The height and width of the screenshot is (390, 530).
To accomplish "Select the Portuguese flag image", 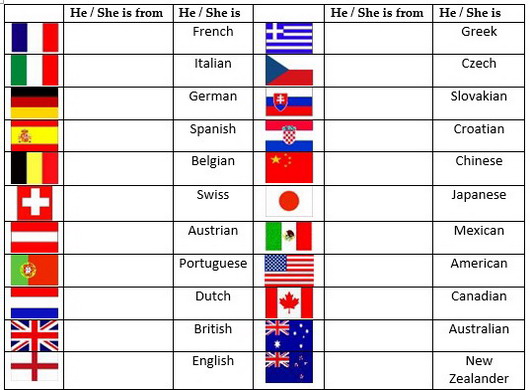I will coord(34,270).
